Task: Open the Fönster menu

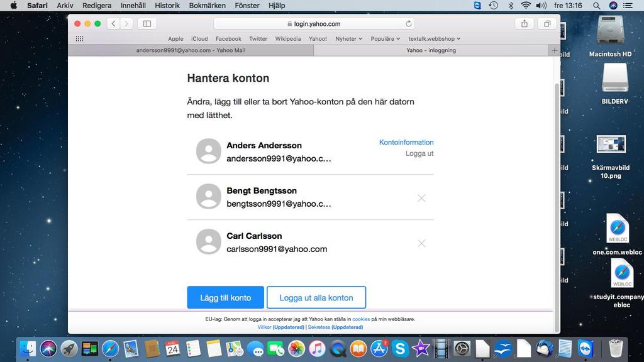Action: 247,5
